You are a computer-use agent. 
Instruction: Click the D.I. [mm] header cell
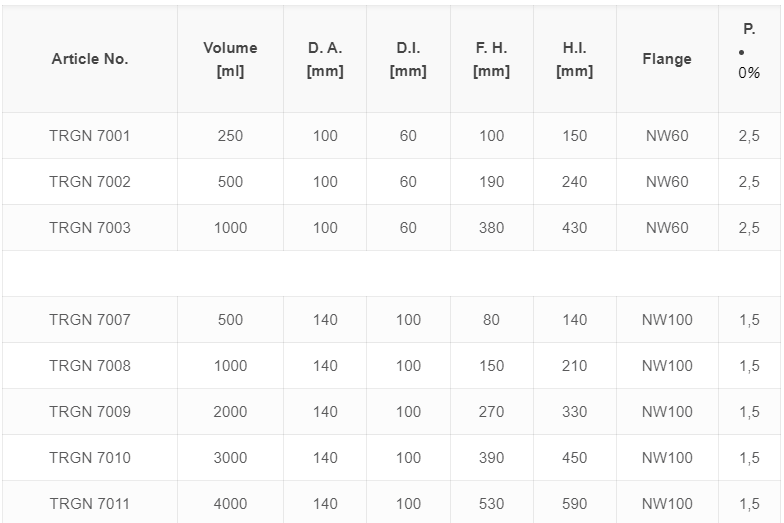click(x=408, y=59)
